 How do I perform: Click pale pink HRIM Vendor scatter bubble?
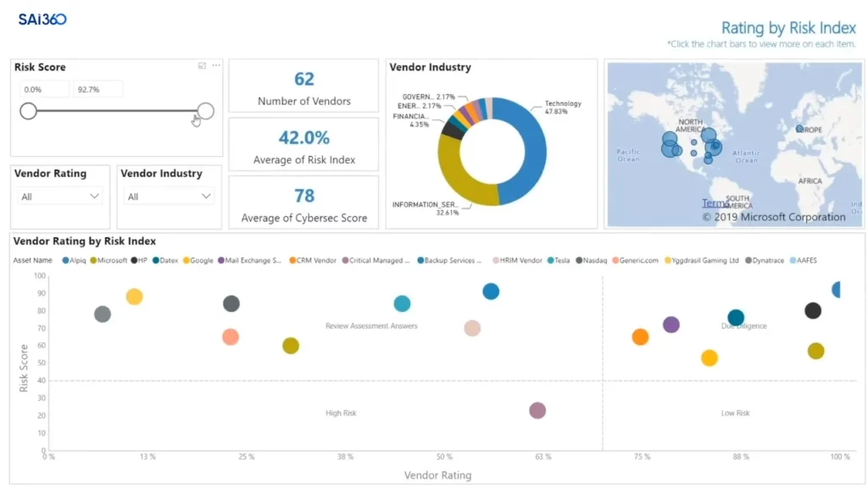(472, 328)
